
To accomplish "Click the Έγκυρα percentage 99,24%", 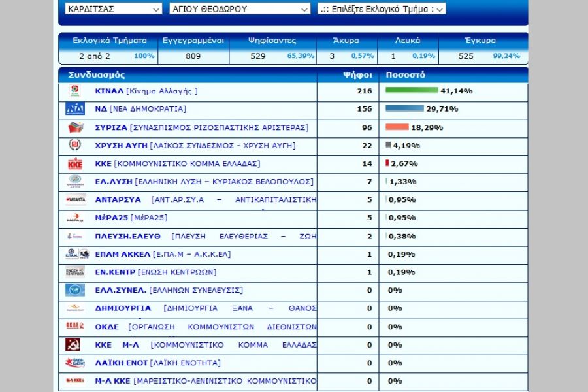I will [506, 56].
